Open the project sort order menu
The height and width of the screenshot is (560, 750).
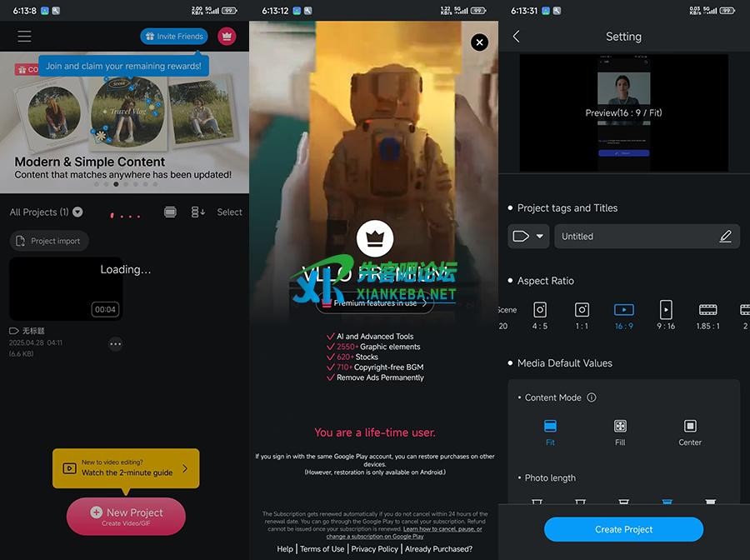198,212
